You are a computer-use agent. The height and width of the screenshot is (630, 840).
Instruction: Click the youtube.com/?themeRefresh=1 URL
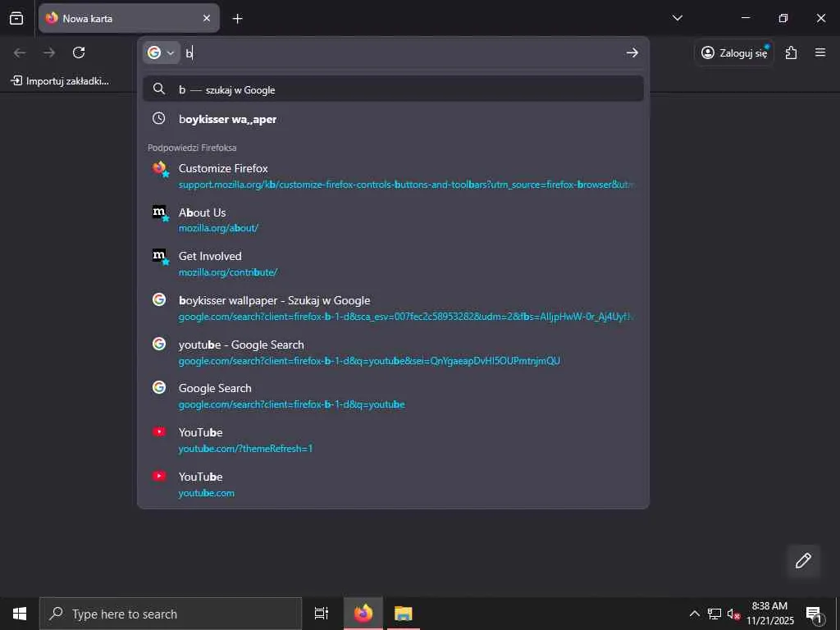point(245,449)
